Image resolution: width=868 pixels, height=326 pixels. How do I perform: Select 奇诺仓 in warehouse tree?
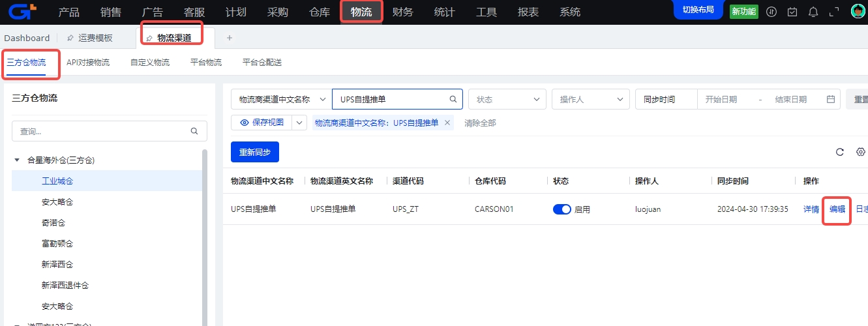[x=53, y=222]
